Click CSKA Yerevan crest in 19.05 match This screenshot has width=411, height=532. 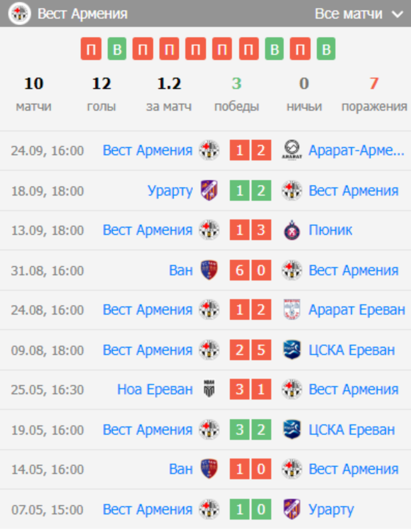pyautogui.click(x=292, y=430)
